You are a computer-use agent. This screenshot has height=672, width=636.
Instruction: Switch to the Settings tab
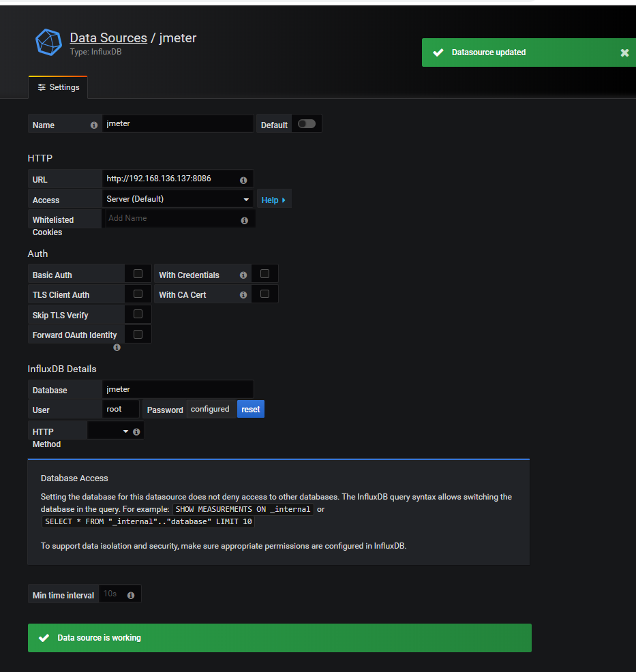pos(58,87)
